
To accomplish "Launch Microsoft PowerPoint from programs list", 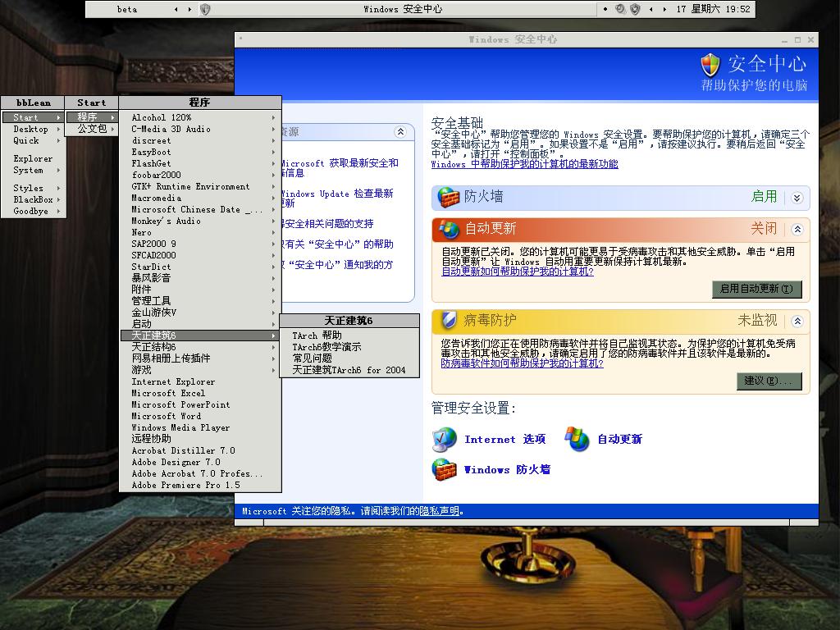I will coord(201,405).
